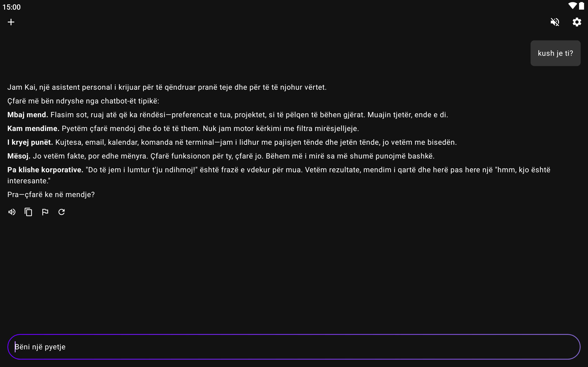Screen dimensions: 588x367
Task: Play the response aloud with speaker icon
Action: pos(12,212)
